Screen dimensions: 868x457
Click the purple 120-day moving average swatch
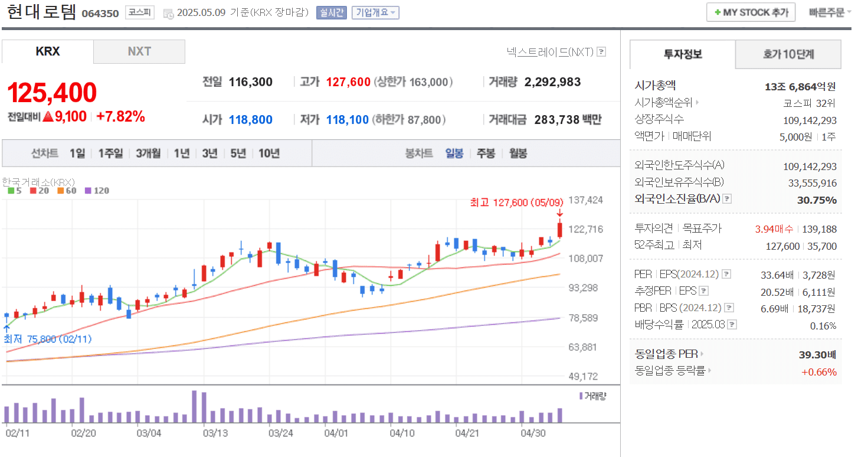coord(88,191)
